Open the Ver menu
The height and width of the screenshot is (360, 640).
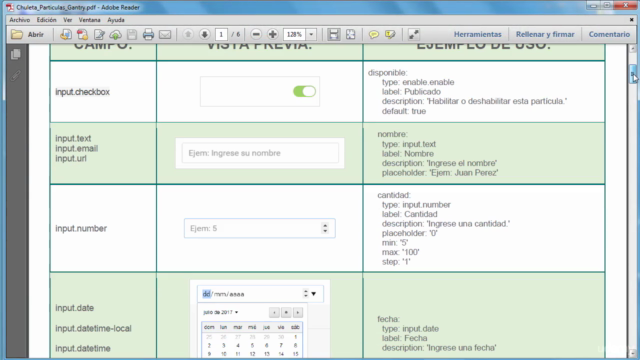(x=68, y=20)
